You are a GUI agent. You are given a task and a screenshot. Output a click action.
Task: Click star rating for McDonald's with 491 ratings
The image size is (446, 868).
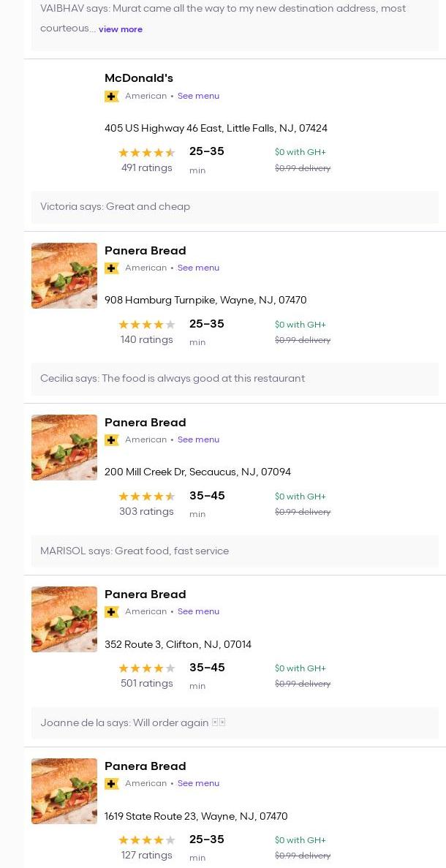(146, 153)
